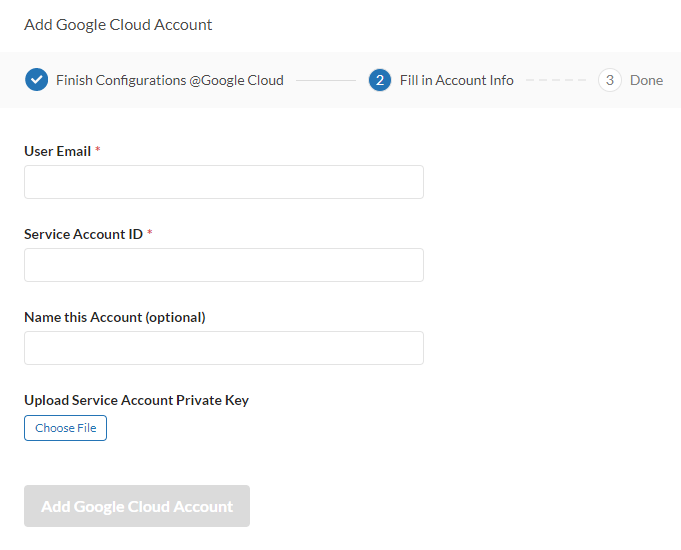The width and height of the screenshot is (681, 550).
Task: Submit with Add Google Cloud Account button
Action: [x=137, y=506]
